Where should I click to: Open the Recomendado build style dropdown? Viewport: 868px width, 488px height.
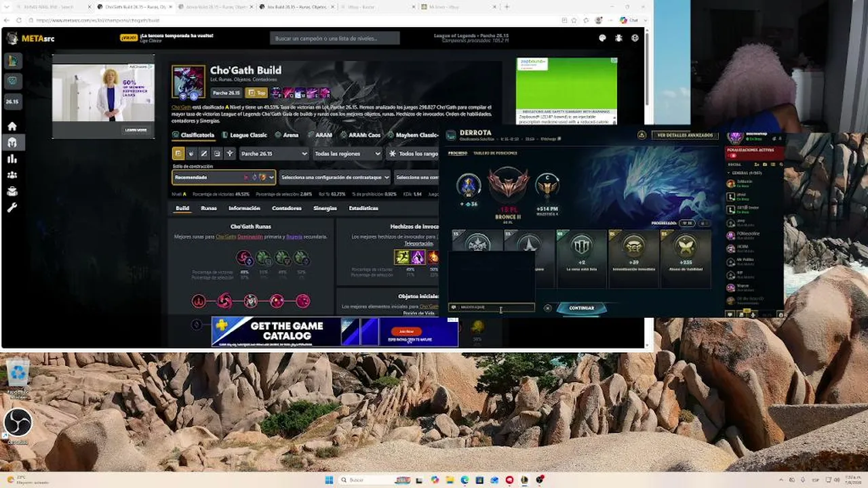point(224,178)
